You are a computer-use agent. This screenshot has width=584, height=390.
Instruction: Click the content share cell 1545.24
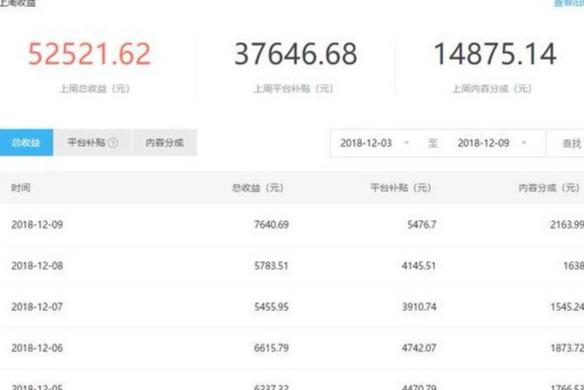tap(567, 307)
